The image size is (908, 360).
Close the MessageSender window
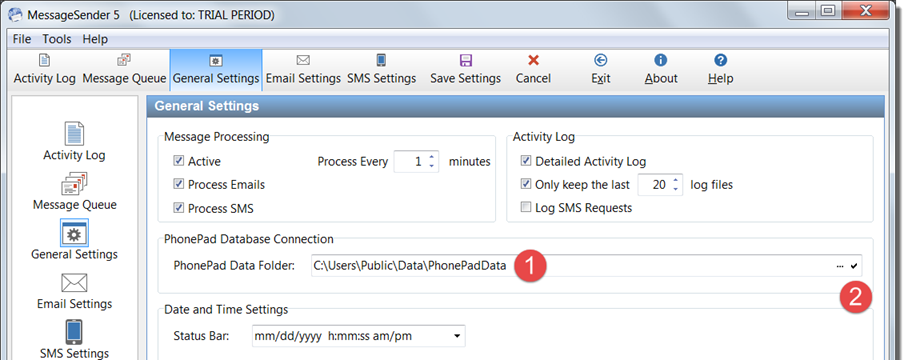[865, 11]
